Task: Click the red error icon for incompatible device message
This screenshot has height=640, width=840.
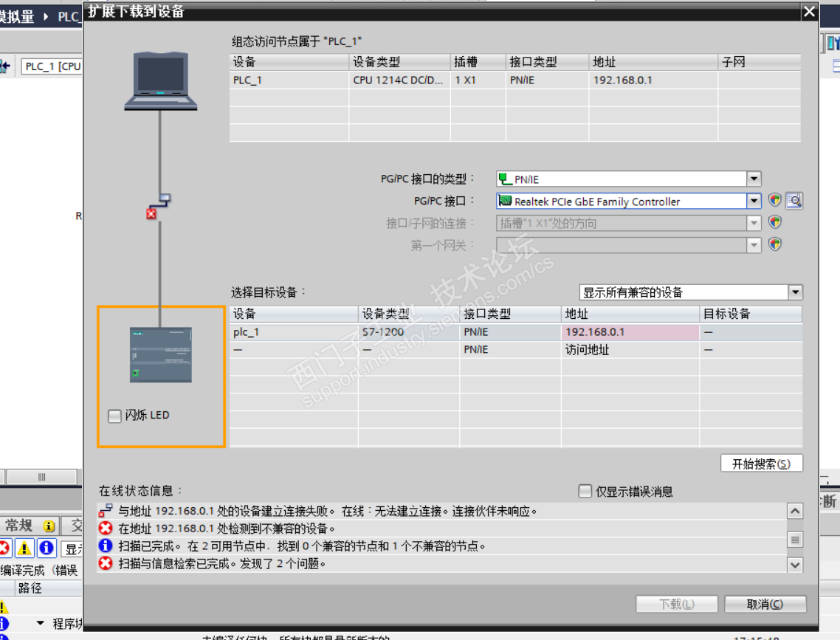Action: click(106, 529)
